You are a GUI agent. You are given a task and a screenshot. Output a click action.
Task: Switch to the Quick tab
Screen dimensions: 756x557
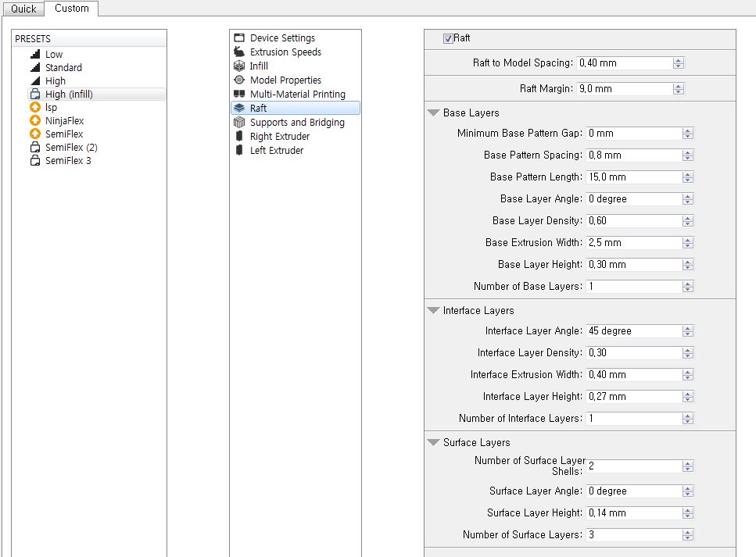(23, 9)
